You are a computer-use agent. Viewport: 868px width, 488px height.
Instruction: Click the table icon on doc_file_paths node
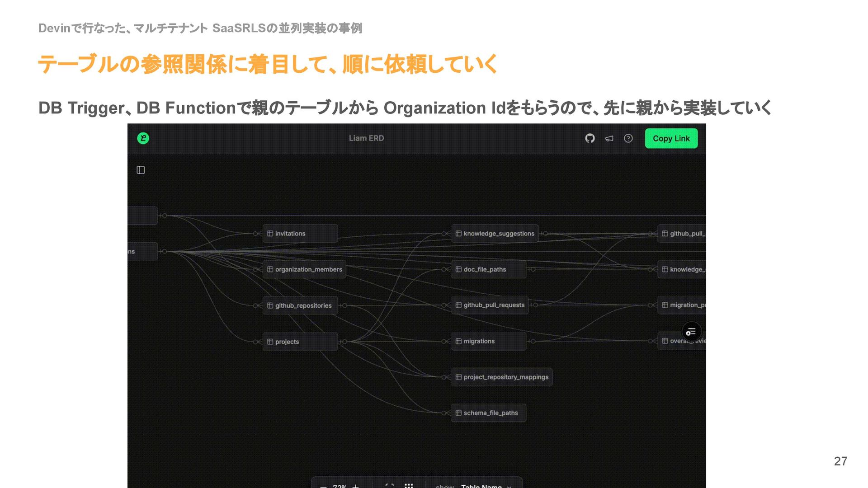458,269
